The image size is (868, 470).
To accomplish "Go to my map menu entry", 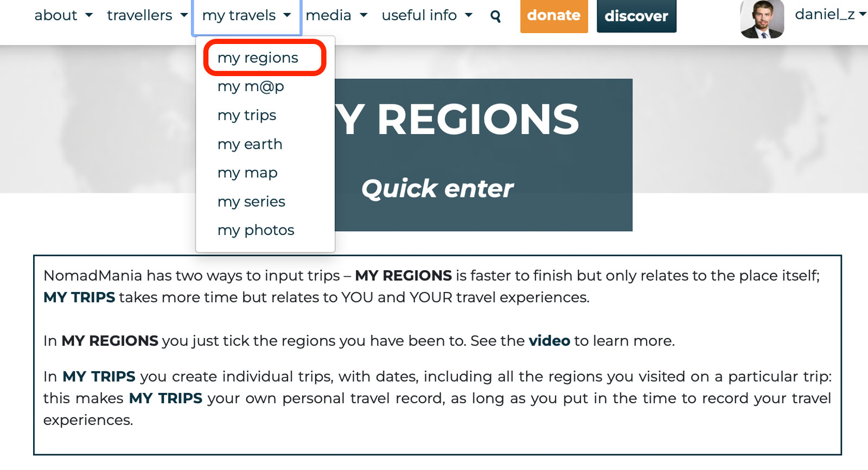I will 247,173.
